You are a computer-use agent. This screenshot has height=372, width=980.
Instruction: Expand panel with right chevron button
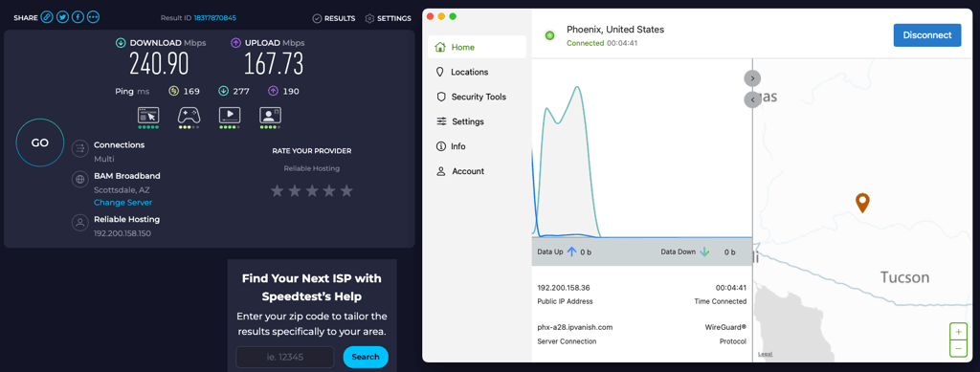click(x=752, y=78)
